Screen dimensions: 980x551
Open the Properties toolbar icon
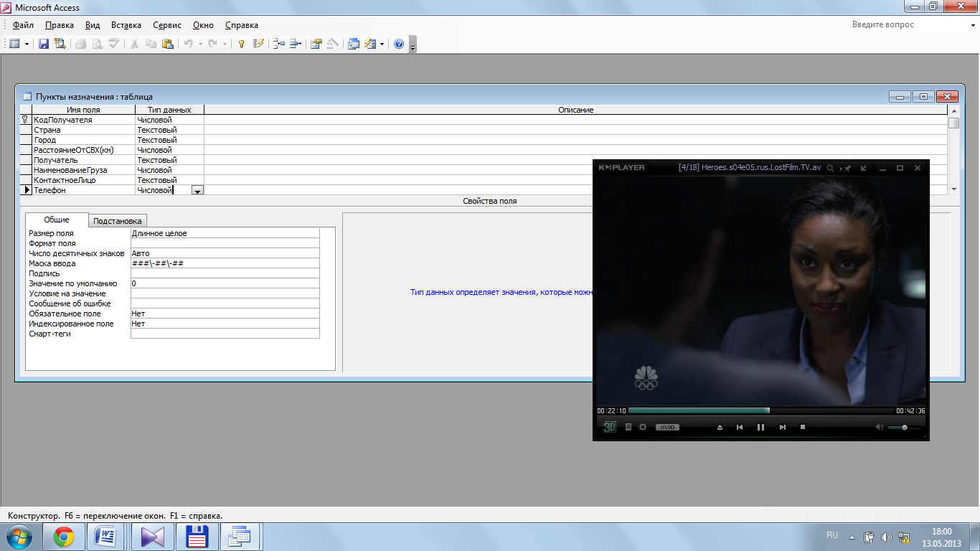[x=316, y=44]
